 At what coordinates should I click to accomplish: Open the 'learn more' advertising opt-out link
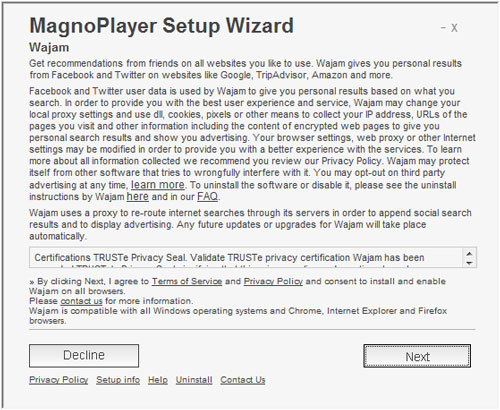158,184
